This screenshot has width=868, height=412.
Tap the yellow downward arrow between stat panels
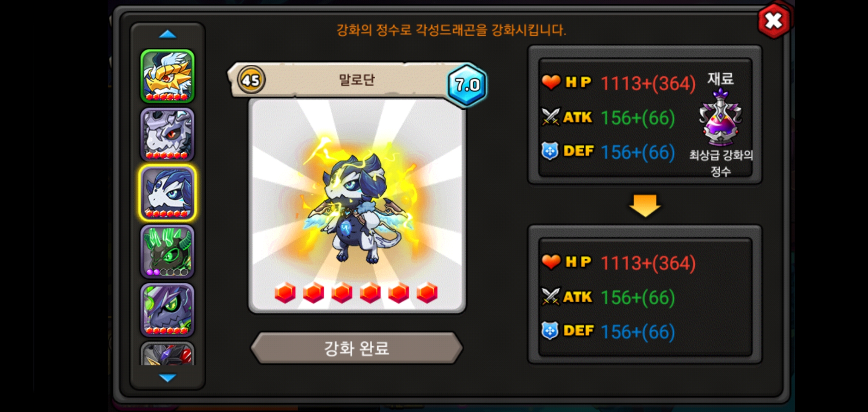[x=645, y=206]
